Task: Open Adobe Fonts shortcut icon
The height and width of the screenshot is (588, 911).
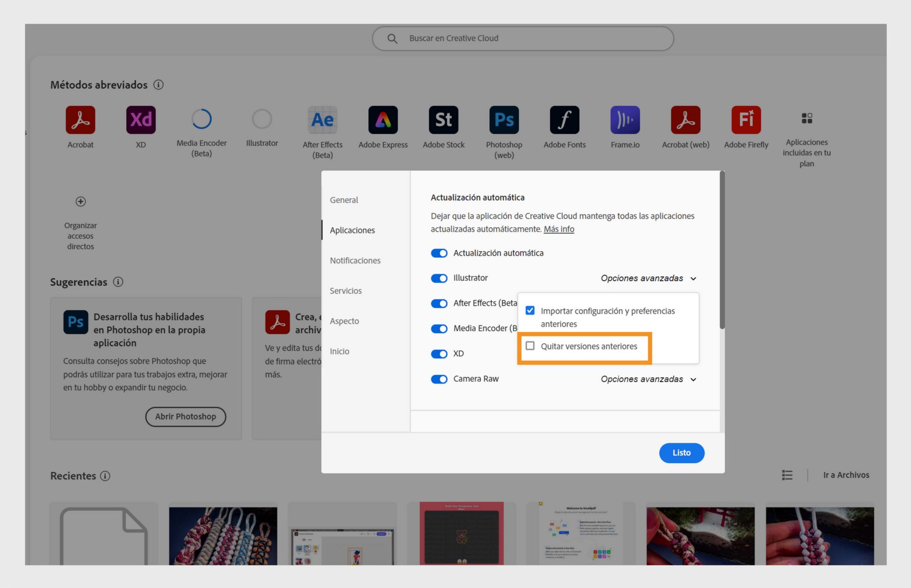Action: (564, 120)
